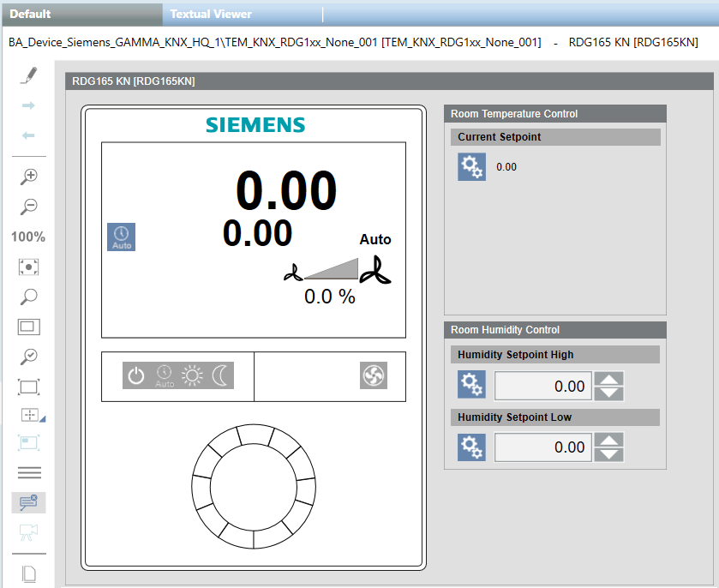Expand the hamburger lines menu in sidebar

click(x=29, y=472)
